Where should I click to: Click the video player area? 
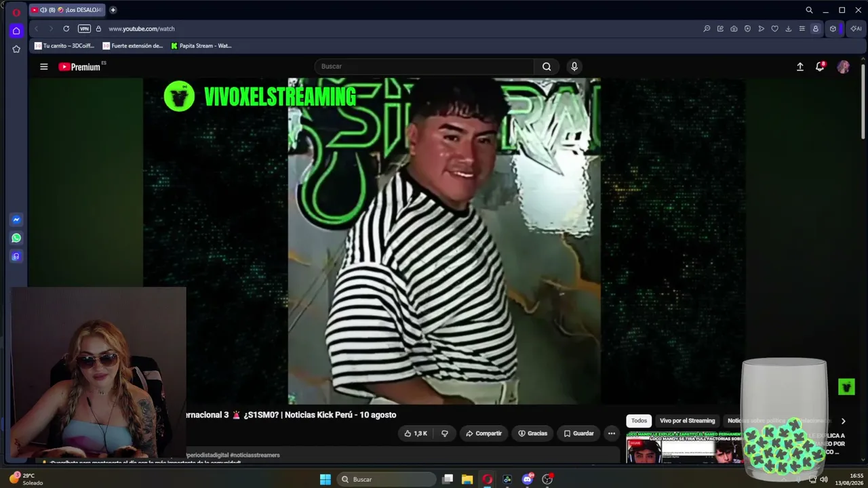pos(444,241)
